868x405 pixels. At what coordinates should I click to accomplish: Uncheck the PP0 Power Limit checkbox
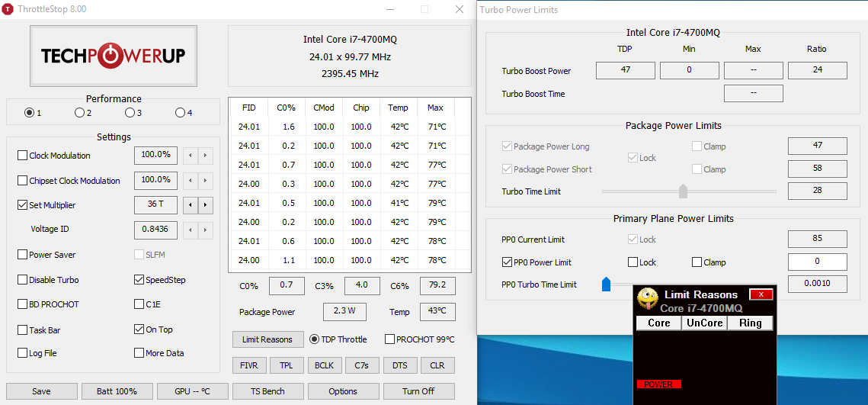tap(507, 262)
